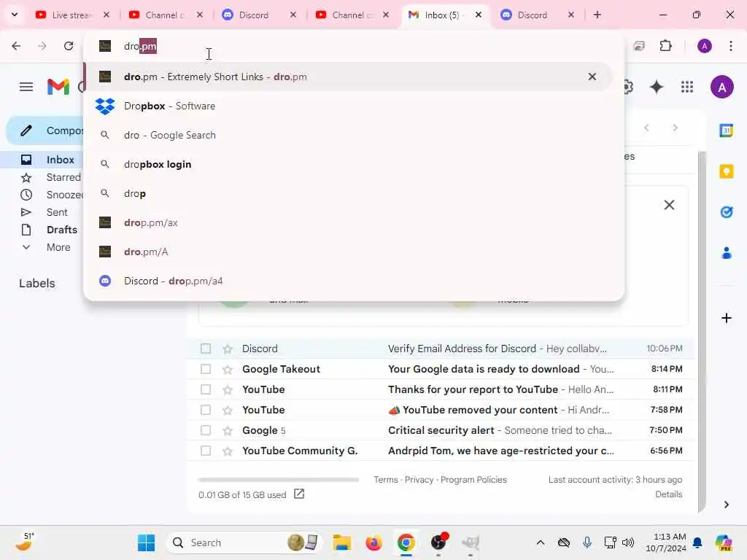Get add-ons plus button
Screen dimensions: 747x560
pyautogui.click(x=727, y=318)
